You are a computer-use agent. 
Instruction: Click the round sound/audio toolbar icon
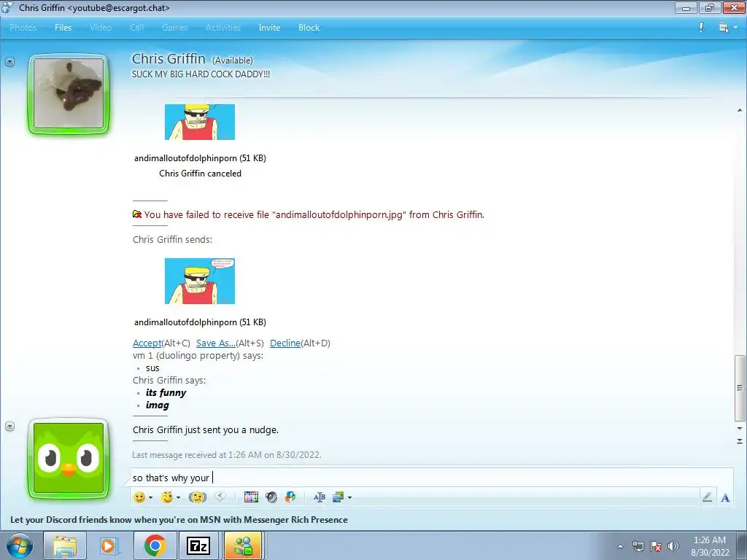(x=271, y=497)
